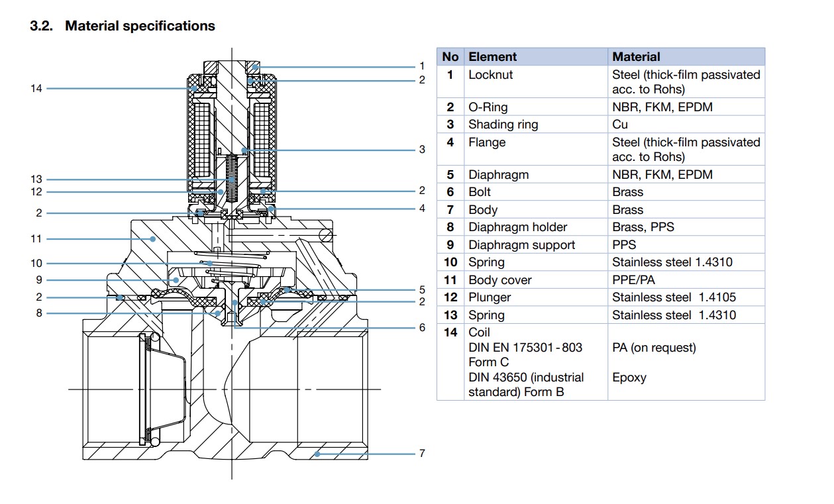The width and height of the screenshot is (834, 504).
Task: Click "Shading ring" in the table
Action: [503, 125]
